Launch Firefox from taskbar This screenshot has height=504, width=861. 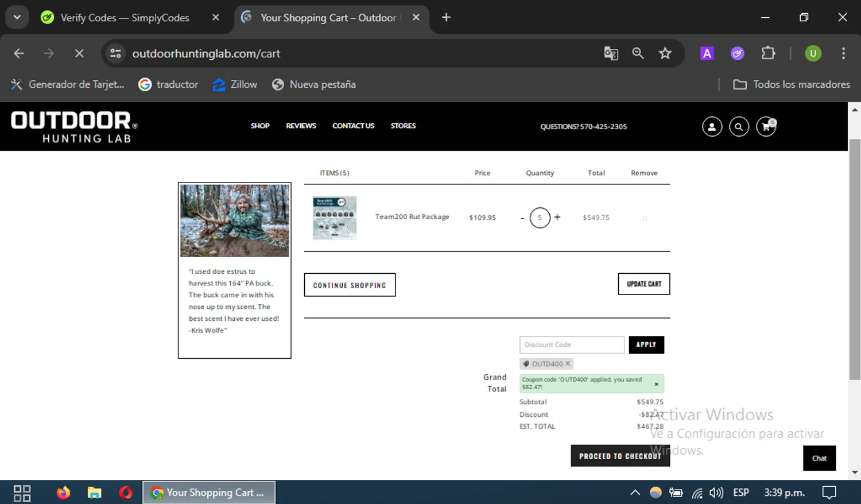pyautogui.click(x=63, y=493)
